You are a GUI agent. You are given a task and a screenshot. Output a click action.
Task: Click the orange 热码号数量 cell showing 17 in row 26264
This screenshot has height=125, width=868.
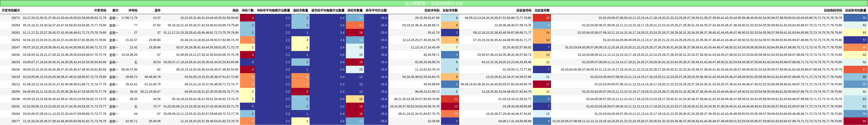355,25
